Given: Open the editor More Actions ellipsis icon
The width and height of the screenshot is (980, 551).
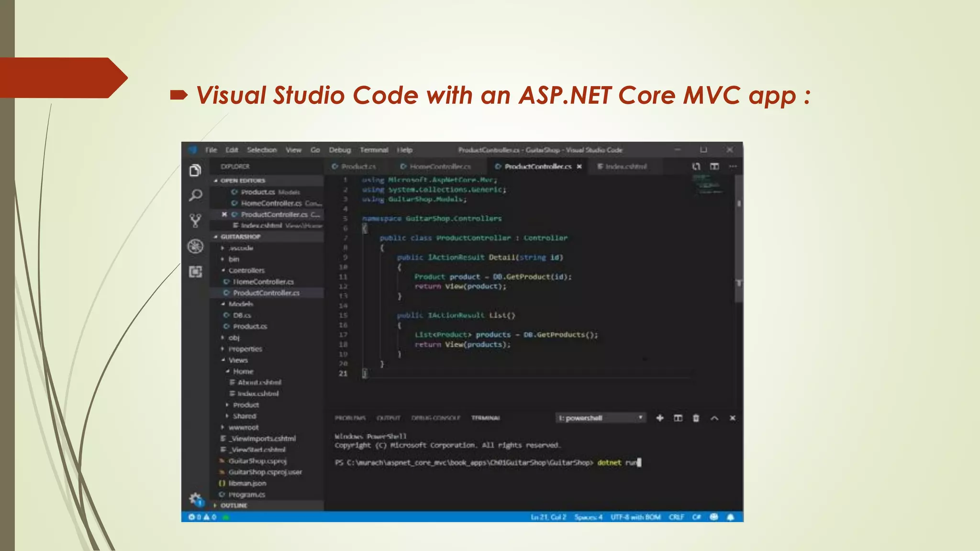Looking at the screenshot, I should [x=733, y=166].
